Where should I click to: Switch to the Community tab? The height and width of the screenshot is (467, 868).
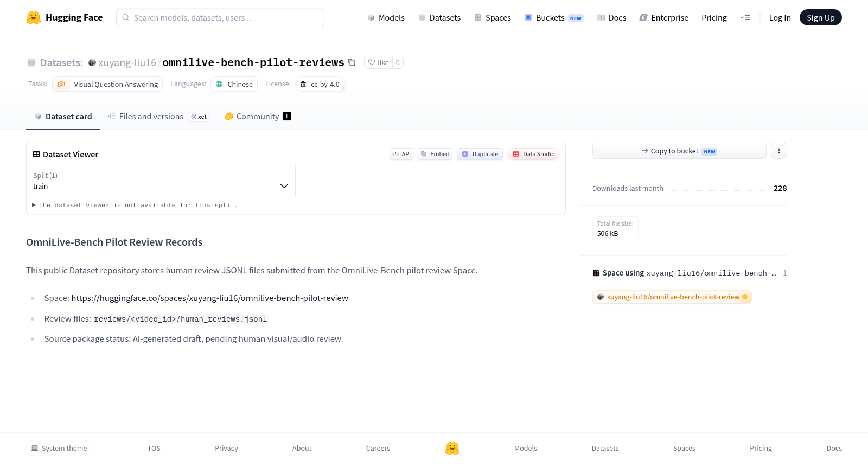tap(258, 117)
